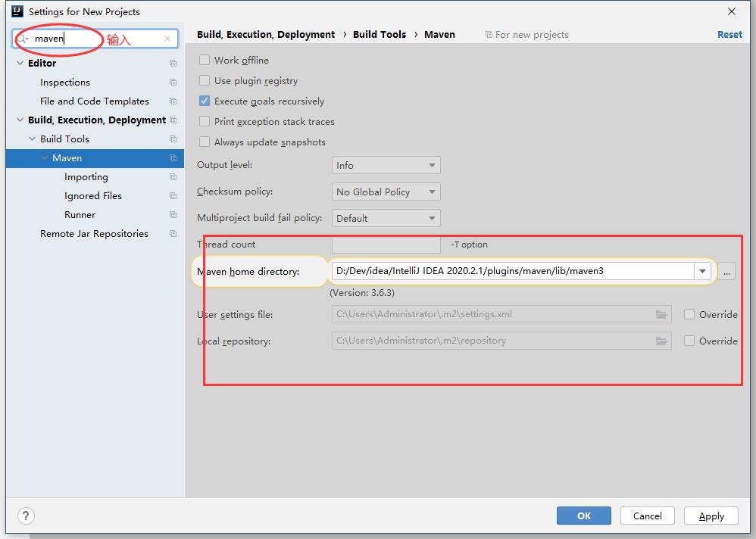Open the Maven home directory dropdown arrow
Image resolution: width=756 pixels, height=539 pixels.
[x=702, y=271]
